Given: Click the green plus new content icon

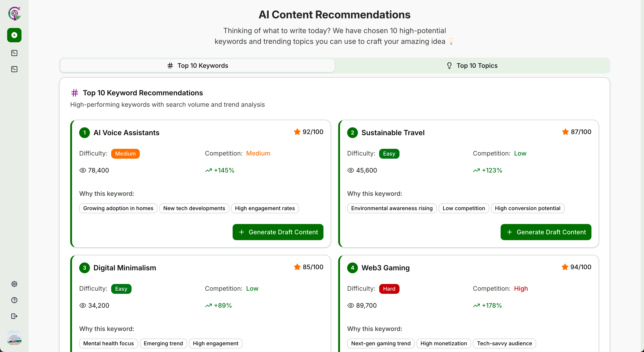Looking at the screenshot, I should pos(14,35).
